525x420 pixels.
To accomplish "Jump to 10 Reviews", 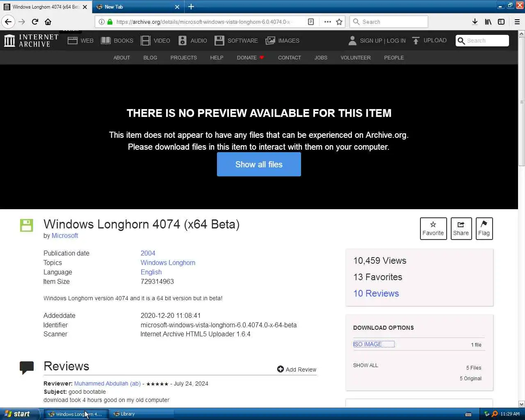I will (376, 294).
